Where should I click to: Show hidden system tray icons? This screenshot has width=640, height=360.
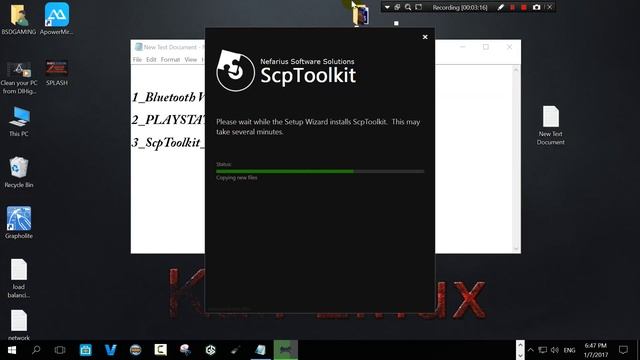(x=531, y=350)
